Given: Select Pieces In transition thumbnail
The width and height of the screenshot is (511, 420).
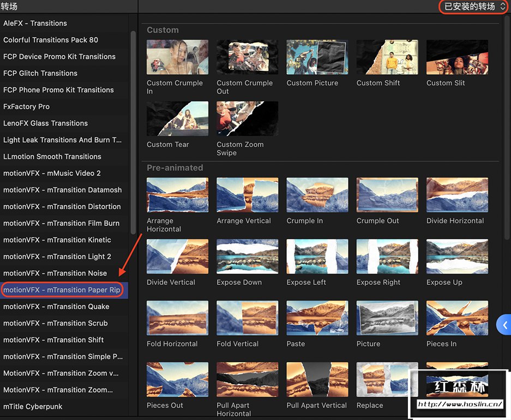Looking at the screenshot, I should point(457,318).
